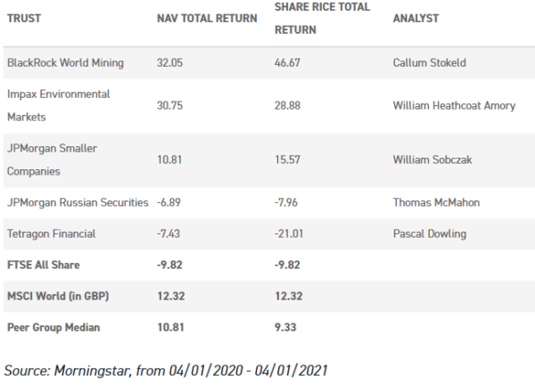Click analyst name William Heathcoat Amory
The image size is (535, 392).
point(454,105)
